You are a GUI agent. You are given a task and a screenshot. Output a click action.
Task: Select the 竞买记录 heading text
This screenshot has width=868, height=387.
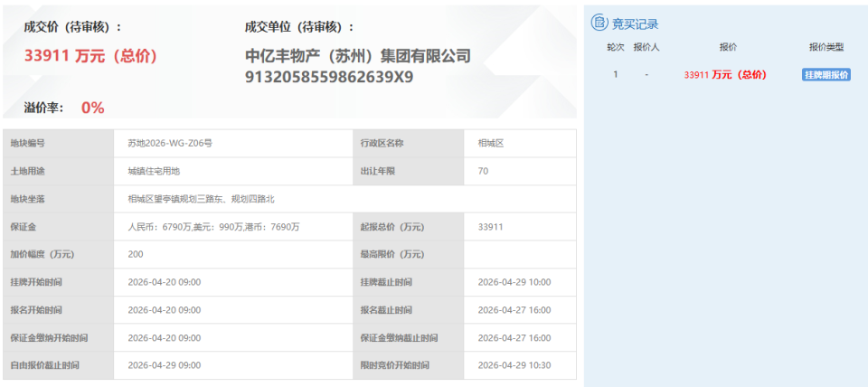[x=635, y=24]
